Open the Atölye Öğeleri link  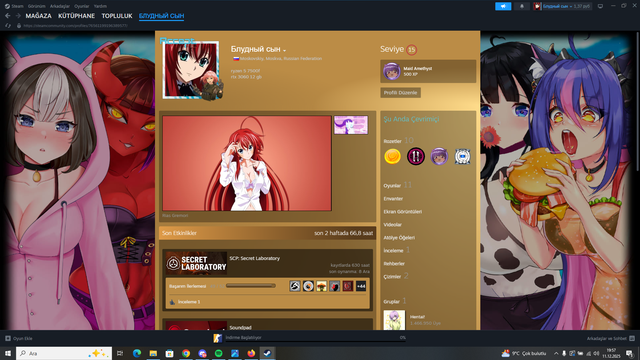coord(399,238)
